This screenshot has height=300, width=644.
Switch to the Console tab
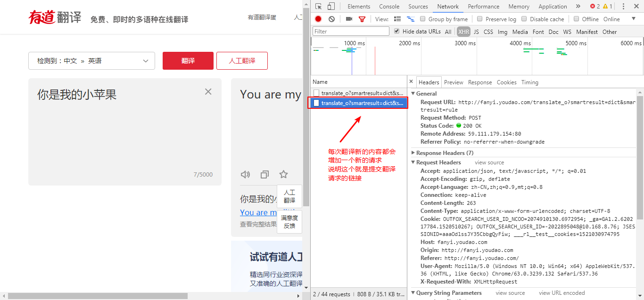click(389, 6)
